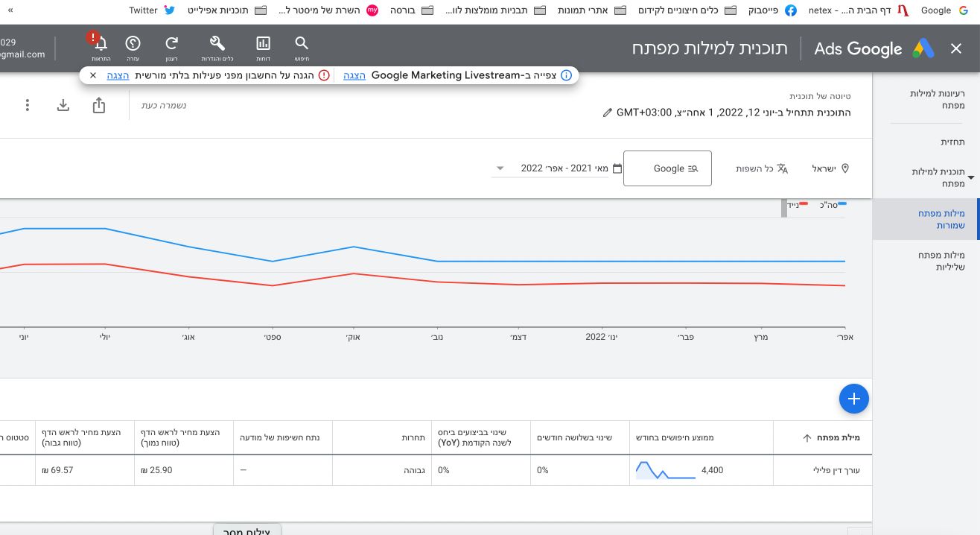Click the download plan icon
The height and width of the screenshot is (535, 980).
[x=63, y=105]
